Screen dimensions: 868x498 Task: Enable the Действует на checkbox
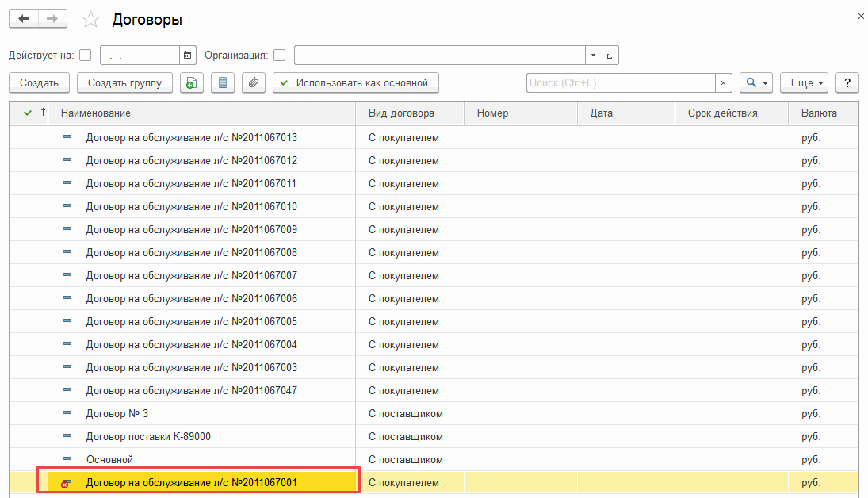(x=86, y=56)
